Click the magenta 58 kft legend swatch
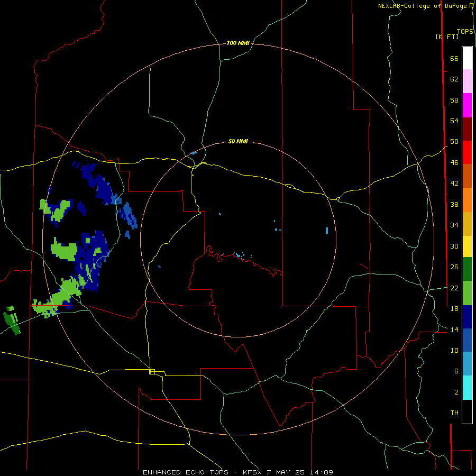 (x=467, y=105)
